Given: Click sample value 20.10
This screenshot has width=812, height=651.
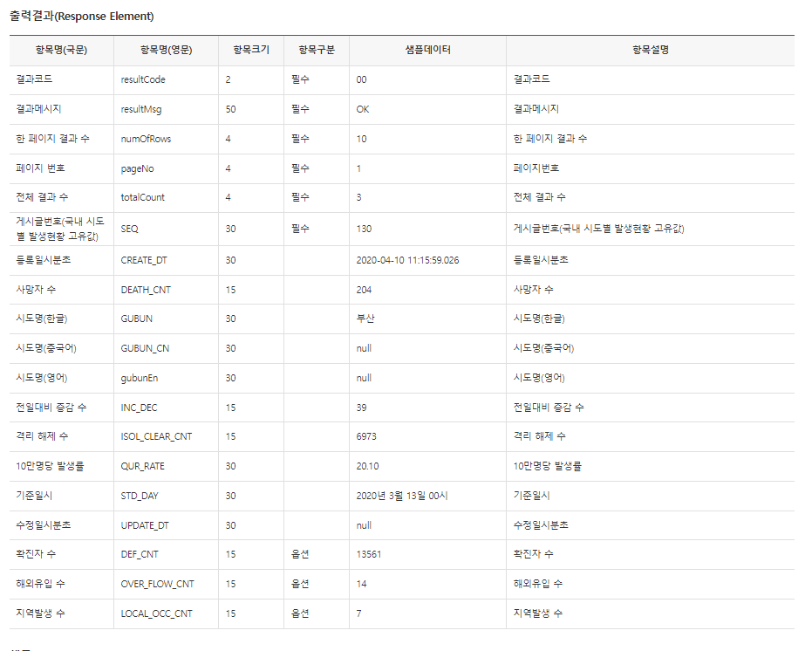Looking at the screenshot, I should (x=368, y=466).
